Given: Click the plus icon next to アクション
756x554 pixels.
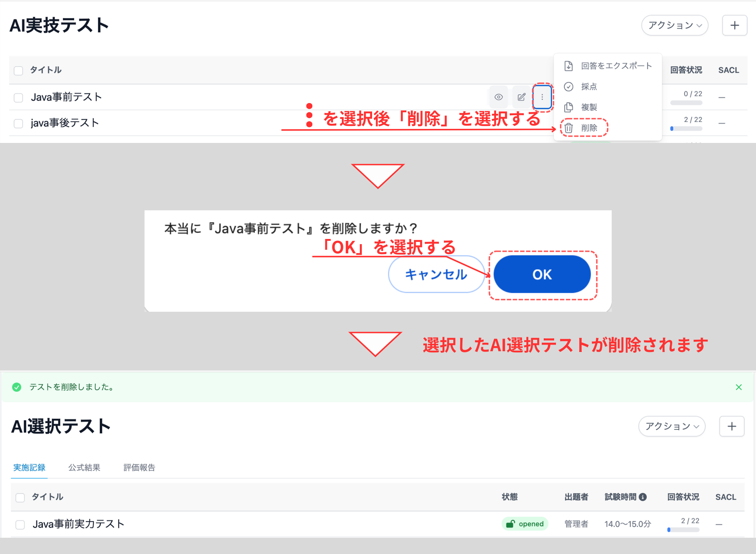Looking at the screenshot, I should point(734,25).
